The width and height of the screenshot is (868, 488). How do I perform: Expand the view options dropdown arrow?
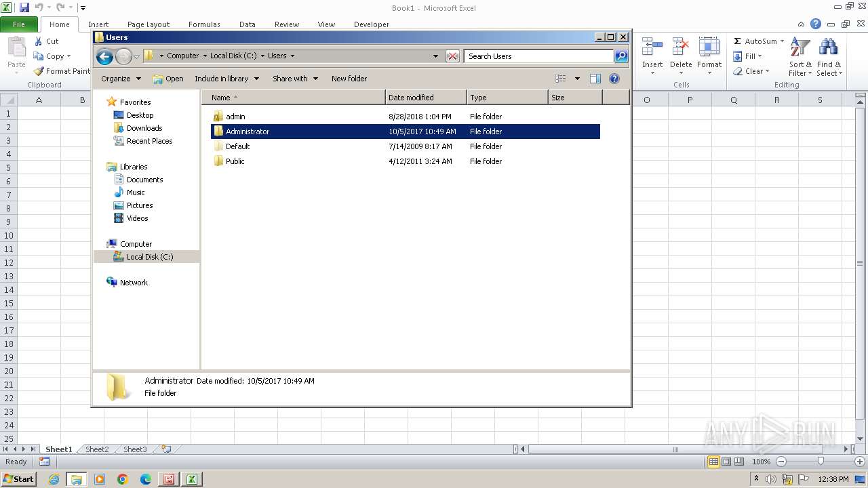coord(577,79)
